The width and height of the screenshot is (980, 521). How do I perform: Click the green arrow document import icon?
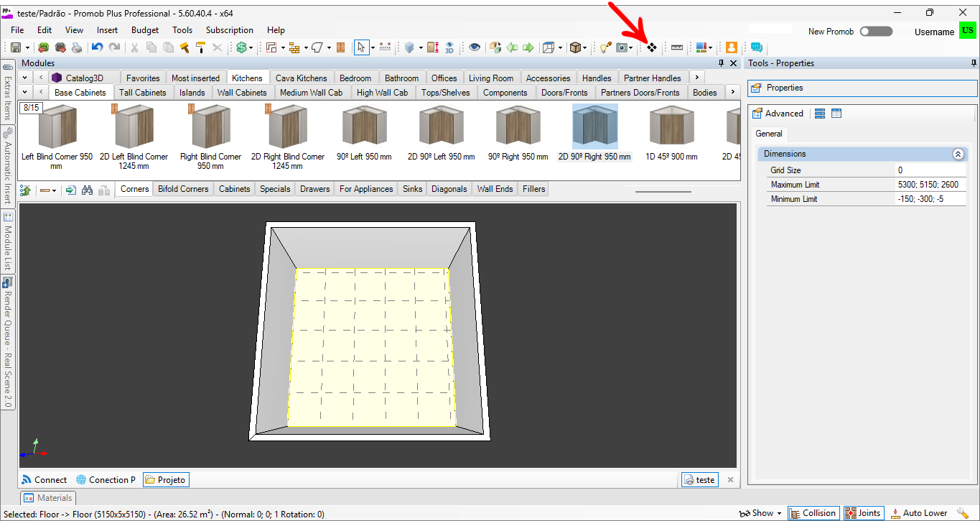[70, 190]
